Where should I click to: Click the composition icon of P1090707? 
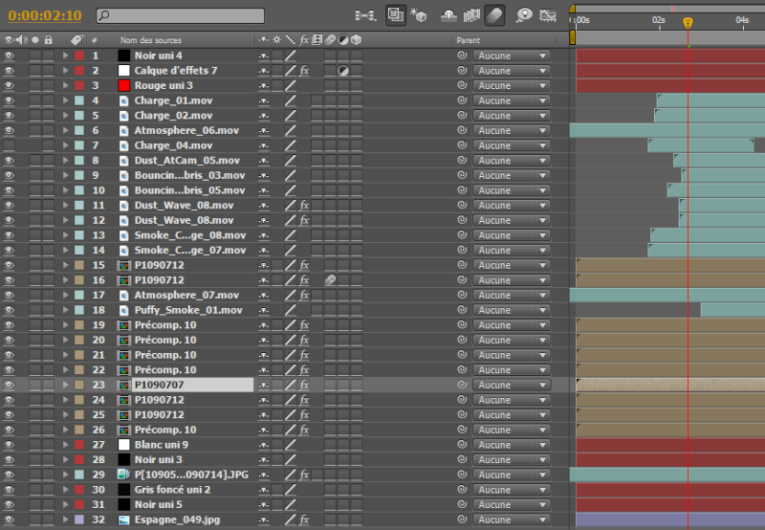(124, 385)
